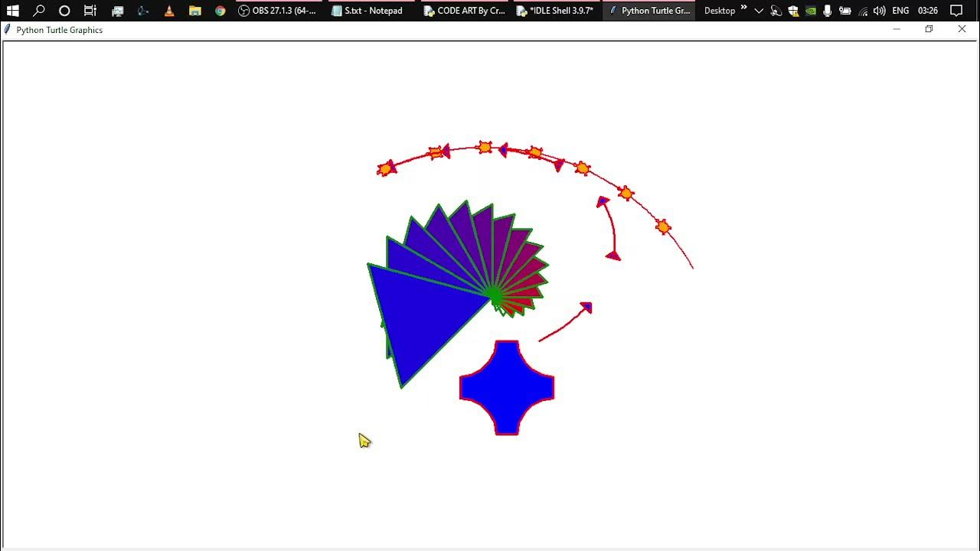Click the Python Turtle Graphics feather icon

(x=8, y=29)
